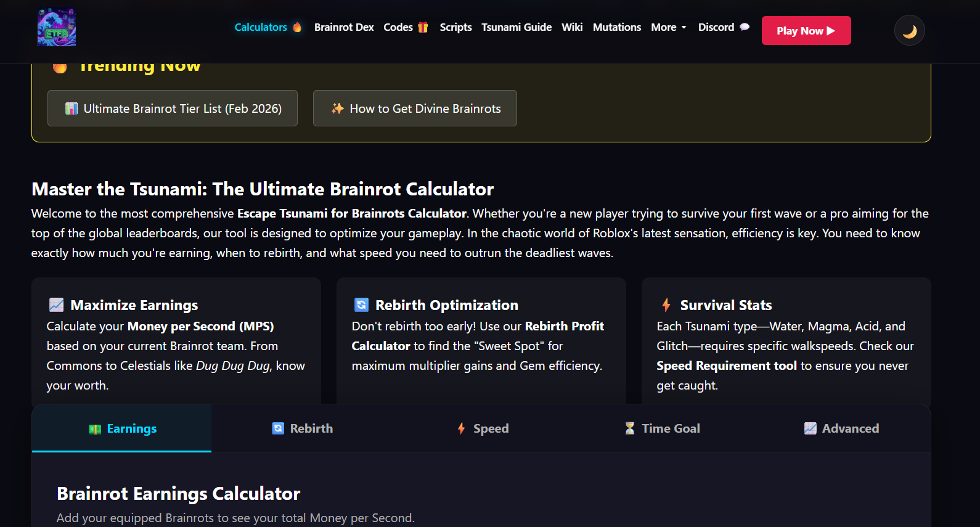The height and width of the screenshot is (527, 980).
Task: Toggle dark mode with the moon icon
Action: coord(909,31)
